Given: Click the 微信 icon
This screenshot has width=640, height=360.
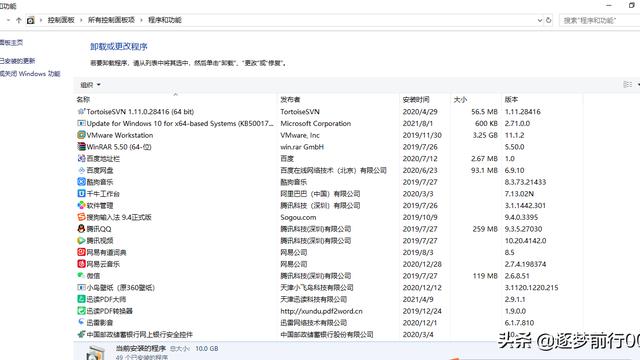Looking at the screenshot, I should [x=81, y=276].
